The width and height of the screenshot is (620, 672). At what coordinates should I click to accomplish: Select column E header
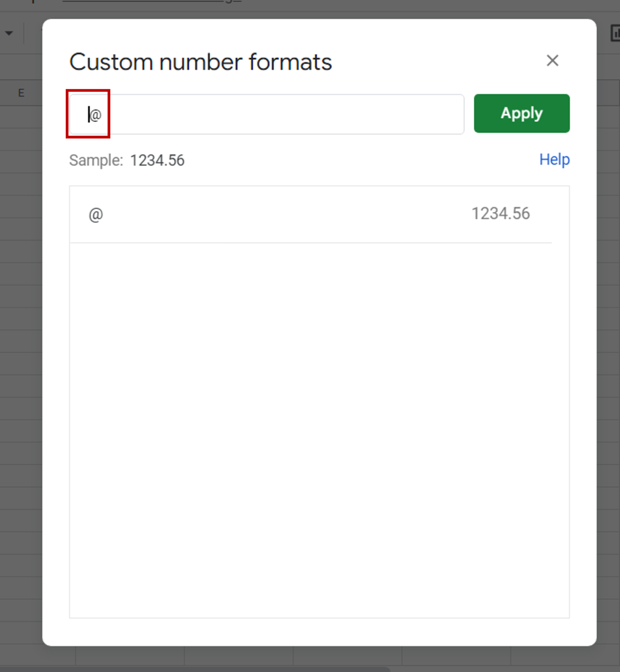[21, 93]
